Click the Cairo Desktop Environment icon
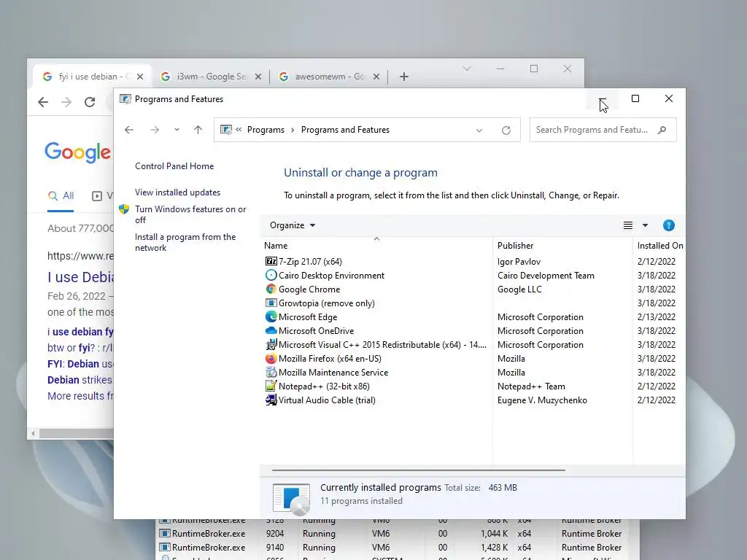The image size is (747, 560). (271, 275)
